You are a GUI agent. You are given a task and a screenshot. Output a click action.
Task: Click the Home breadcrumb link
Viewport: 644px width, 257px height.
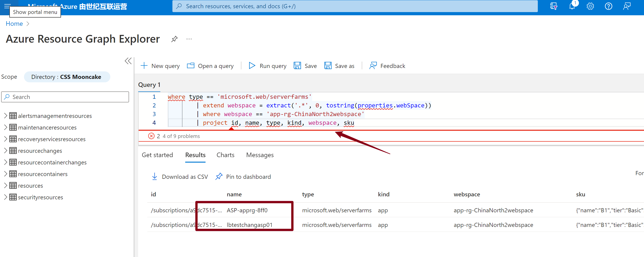14,24
